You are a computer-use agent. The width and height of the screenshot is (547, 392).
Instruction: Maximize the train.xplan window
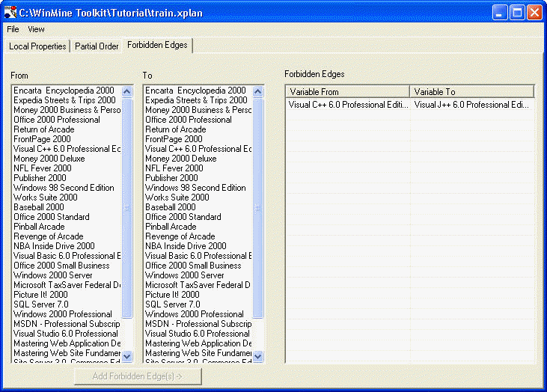click(517, 12)
